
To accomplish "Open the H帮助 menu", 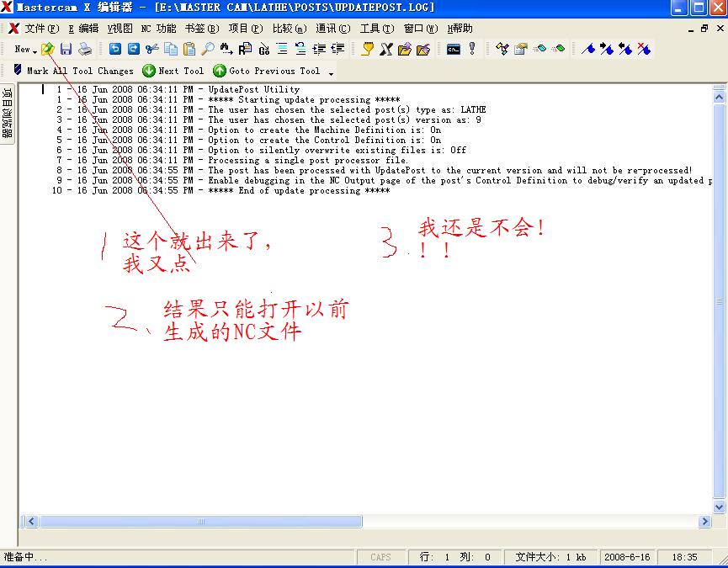I will tap(460, 29).
